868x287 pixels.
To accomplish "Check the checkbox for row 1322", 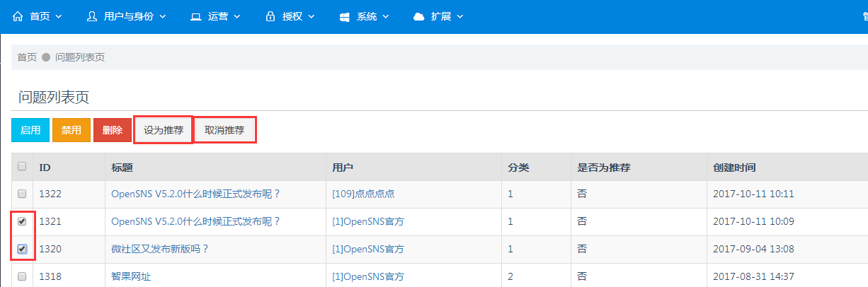I will [22, 194].
